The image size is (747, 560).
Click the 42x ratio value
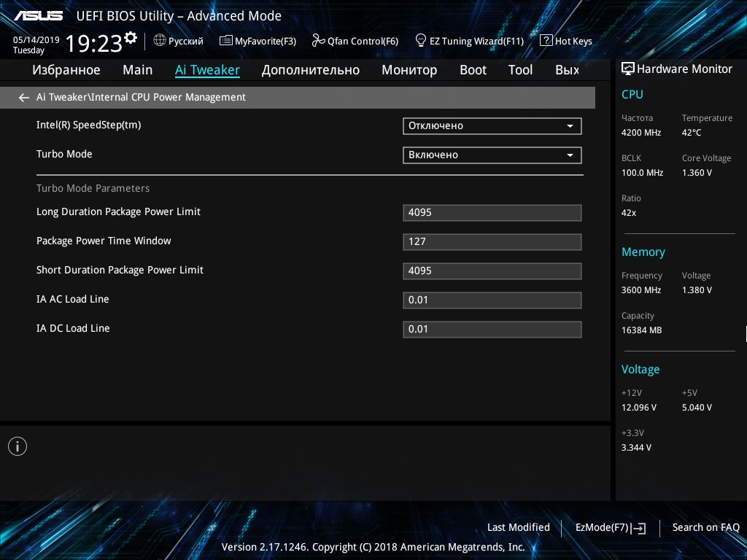pos(629,213)
